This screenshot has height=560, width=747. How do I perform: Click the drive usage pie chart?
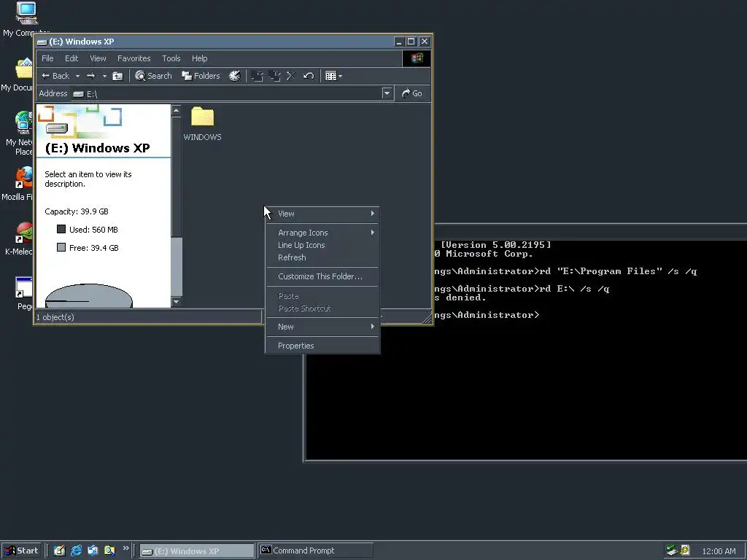(88, 296)
